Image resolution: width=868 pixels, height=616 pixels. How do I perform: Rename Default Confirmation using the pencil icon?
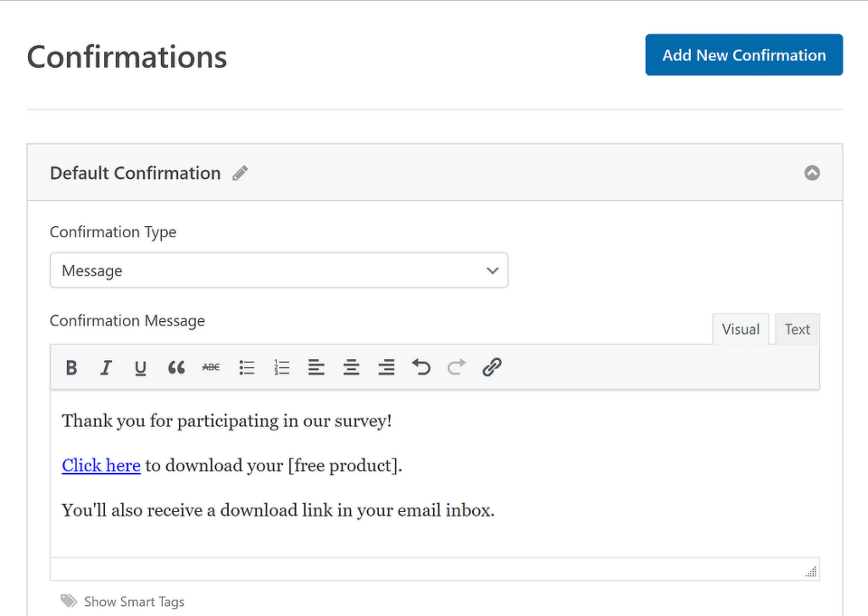[x=239, y=172]
